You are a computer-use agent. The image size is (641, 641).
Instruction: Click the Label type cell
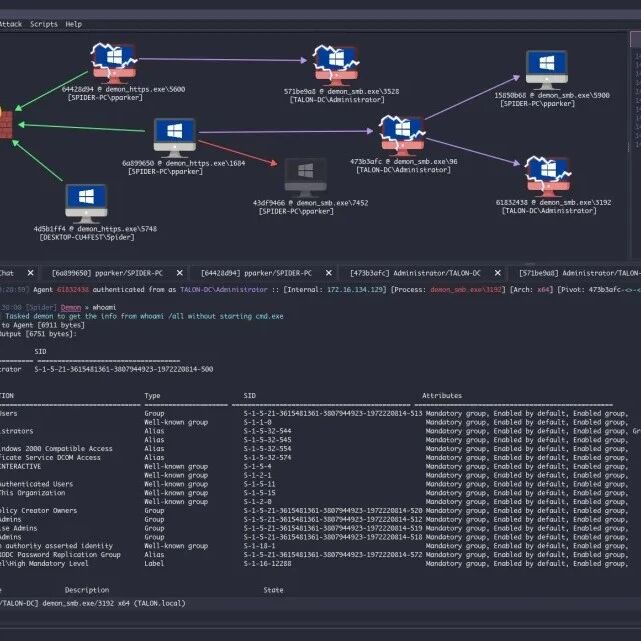pos(154,563)
